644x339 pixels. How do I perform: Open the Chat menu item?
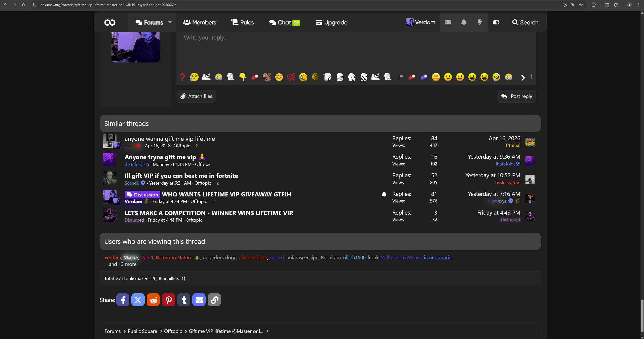(284, 22)
